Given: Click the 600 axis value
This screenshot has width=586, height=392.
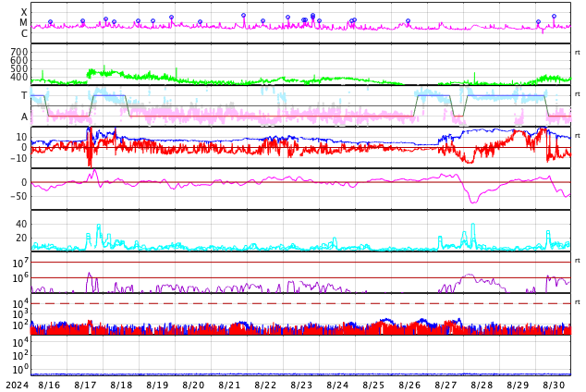Looking at the screenshot, I should coord(19,60).
